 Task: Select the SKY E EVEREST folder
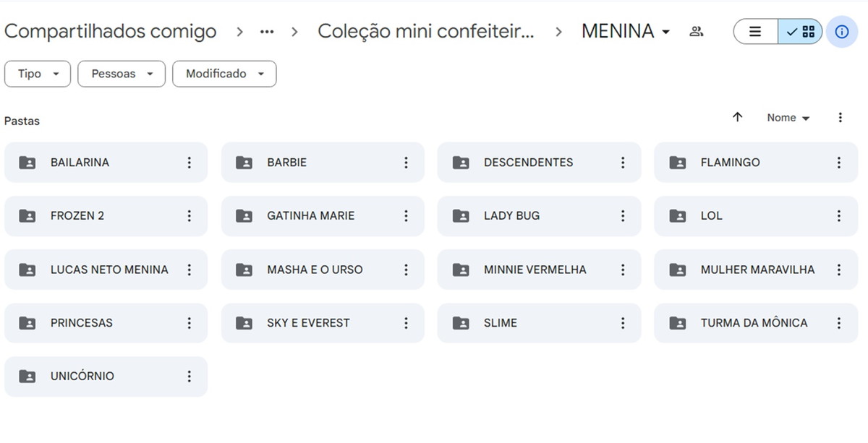(323, 323)
